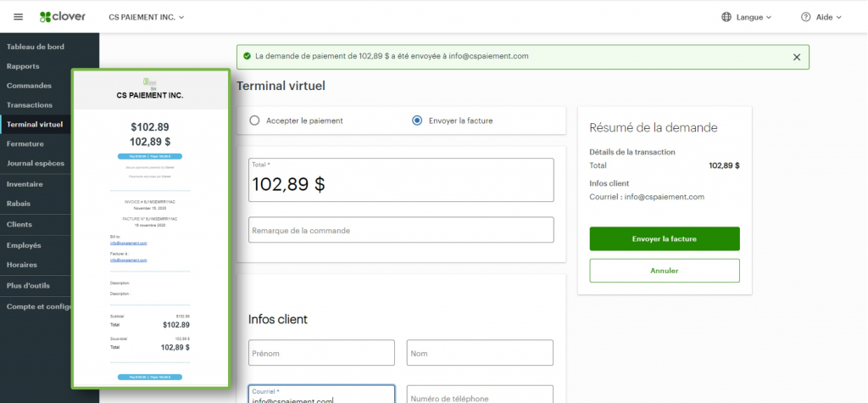Select the Envoyer la facture radio option
Image resolution: width=868 pixels, height=403 pixels.
(x=417, y=120)
